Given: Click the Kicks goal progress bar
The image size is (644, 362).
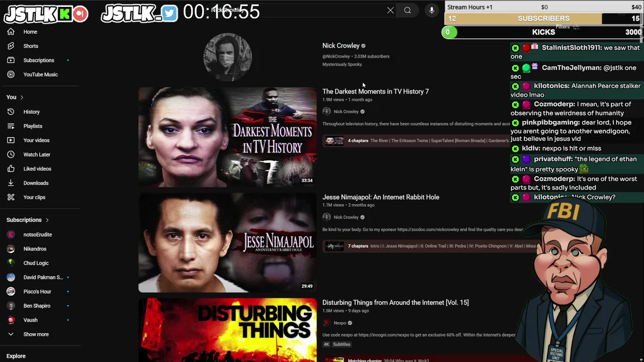Looking at the screenshot, I should tap(543, 32).
